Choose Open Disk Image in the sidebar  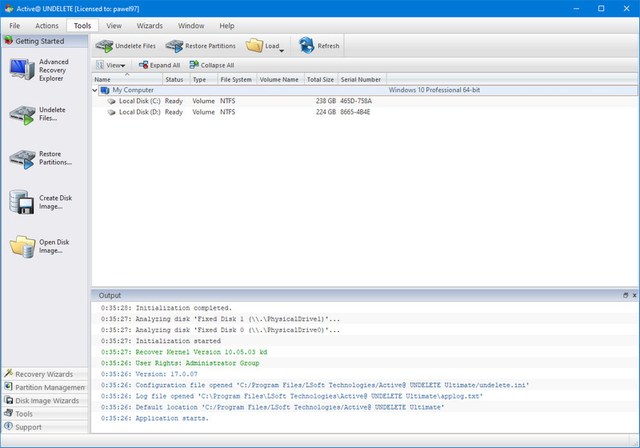point(45,246)
